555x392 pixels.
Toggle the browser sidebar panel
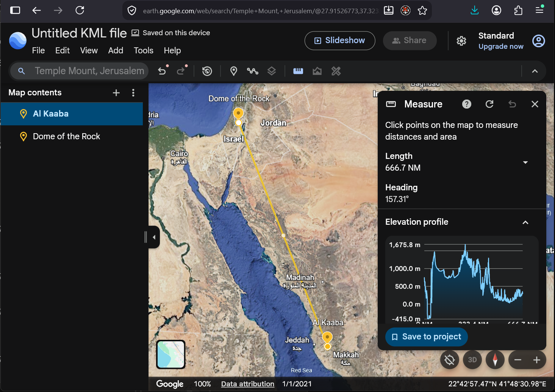tap(15, 10)
